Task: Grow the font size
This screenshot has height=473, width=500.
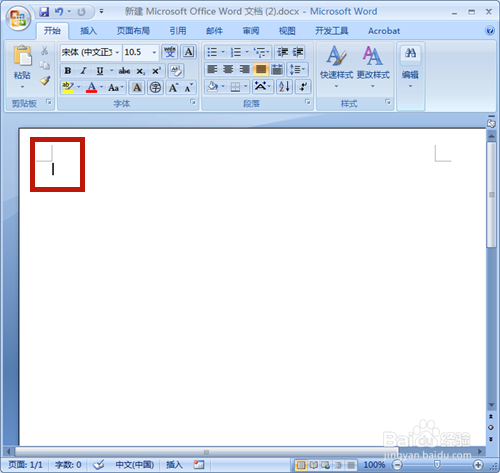Action: coord(173,88)
